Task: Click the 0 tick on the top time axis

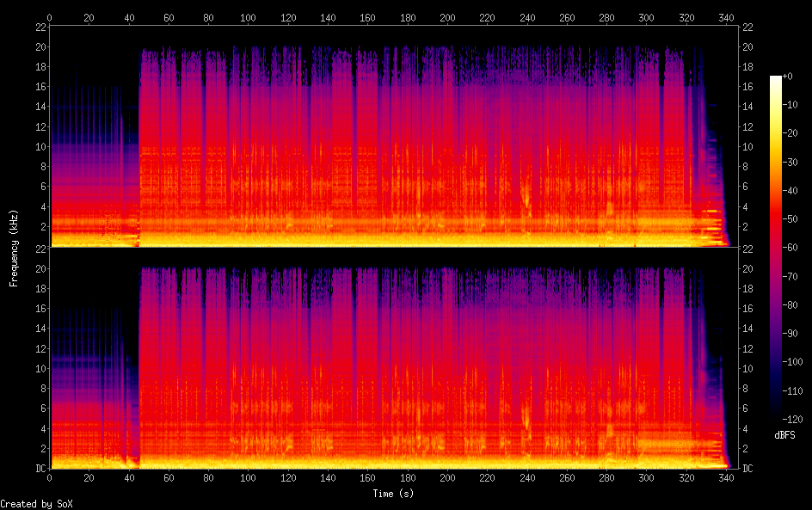Action: 50,17
